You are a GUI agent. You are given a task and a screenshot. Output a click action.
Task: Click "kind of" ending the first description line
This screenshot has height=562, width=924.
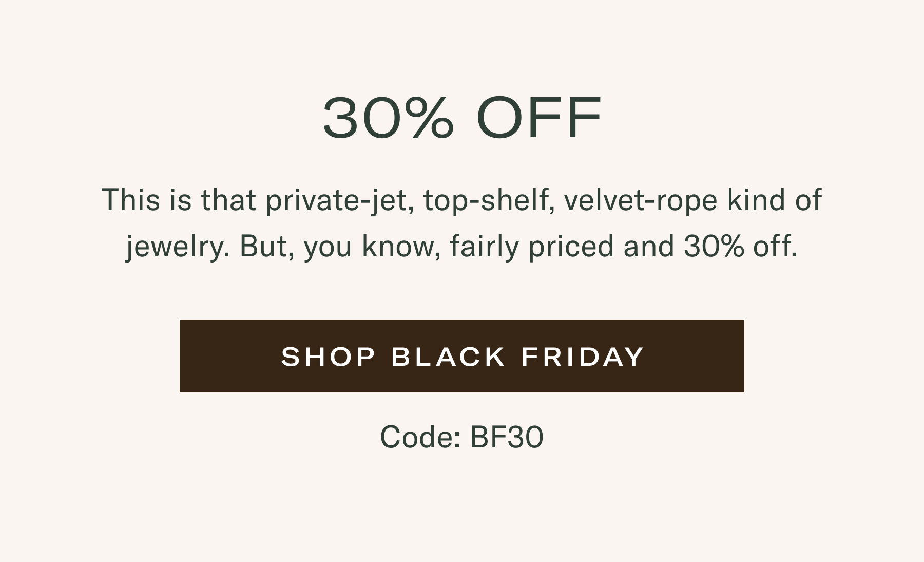[x=774, y=199]
